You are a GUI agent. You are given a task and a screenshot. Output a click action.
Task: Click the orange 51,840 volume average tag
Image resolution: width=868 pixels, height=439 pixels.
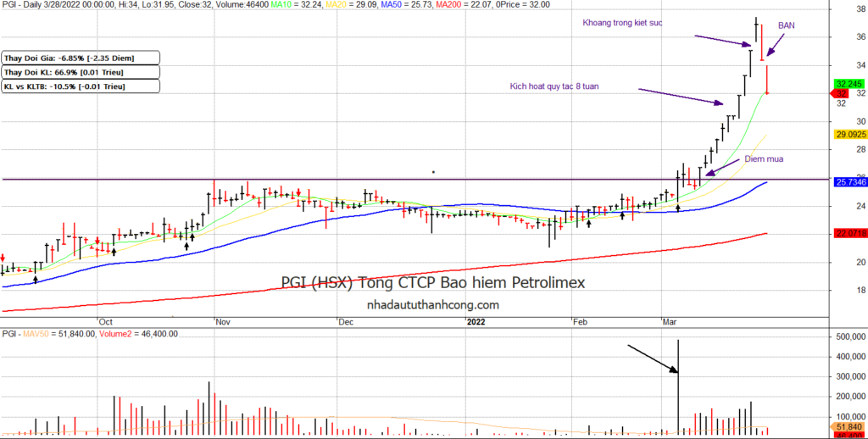(x=848, y=427)
